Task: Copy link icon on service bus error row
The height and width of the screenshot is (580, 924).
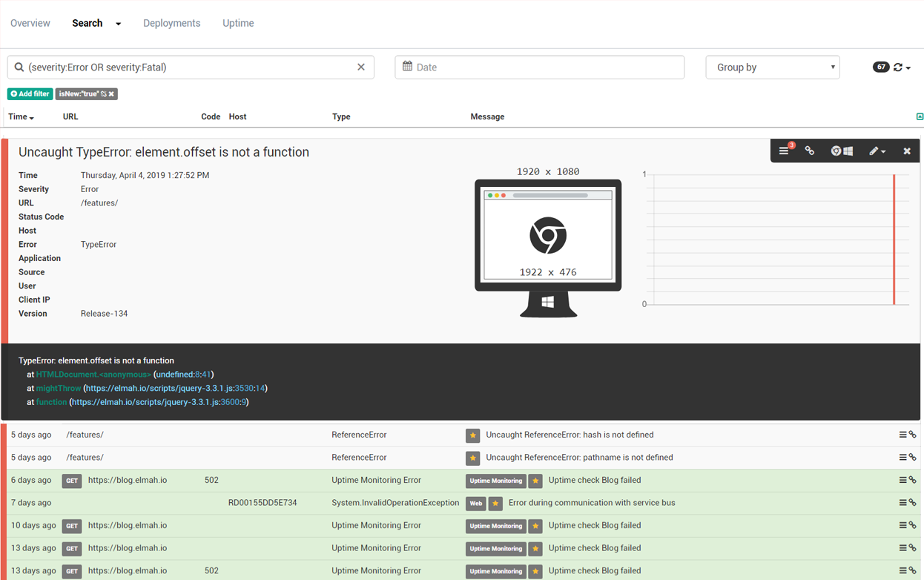Action: click(x=913, y=503)
